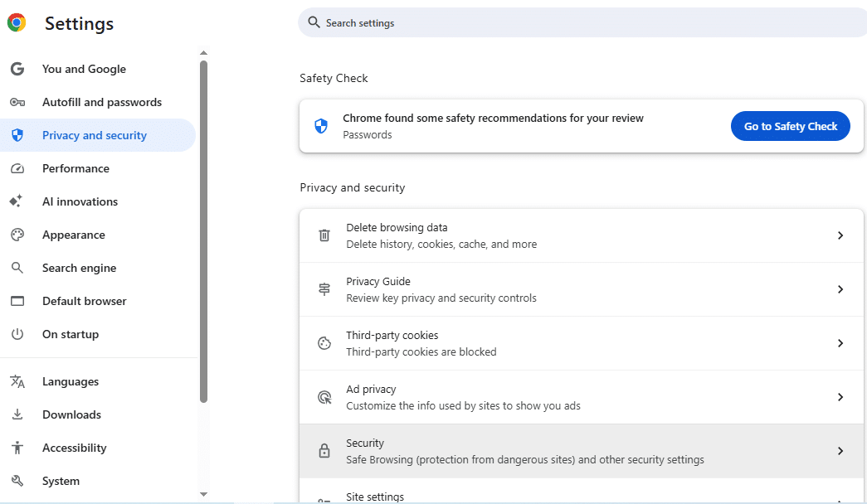Click the trash icon for Delete browsing data
The height and width of the screenshot is (504, 867).
click(324, 235)
